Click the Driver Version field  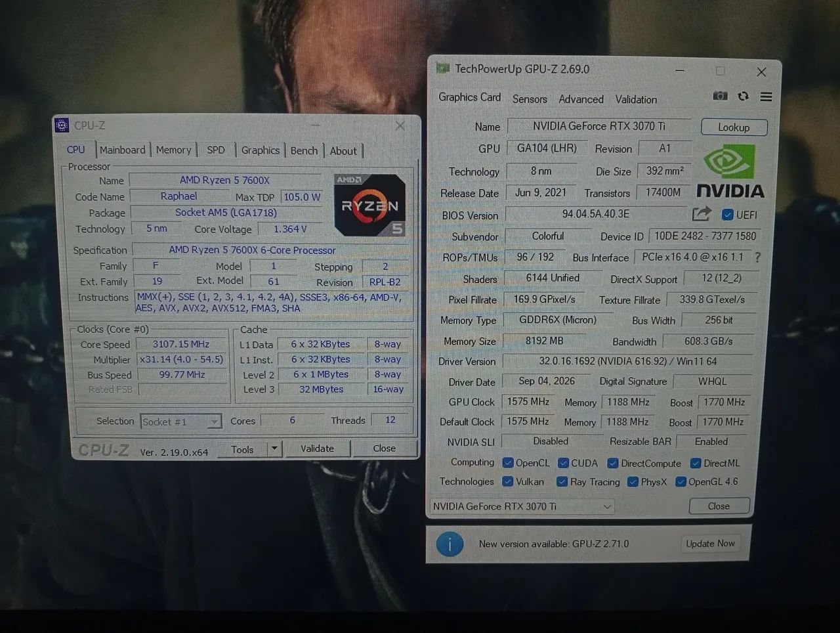point(628,361)
